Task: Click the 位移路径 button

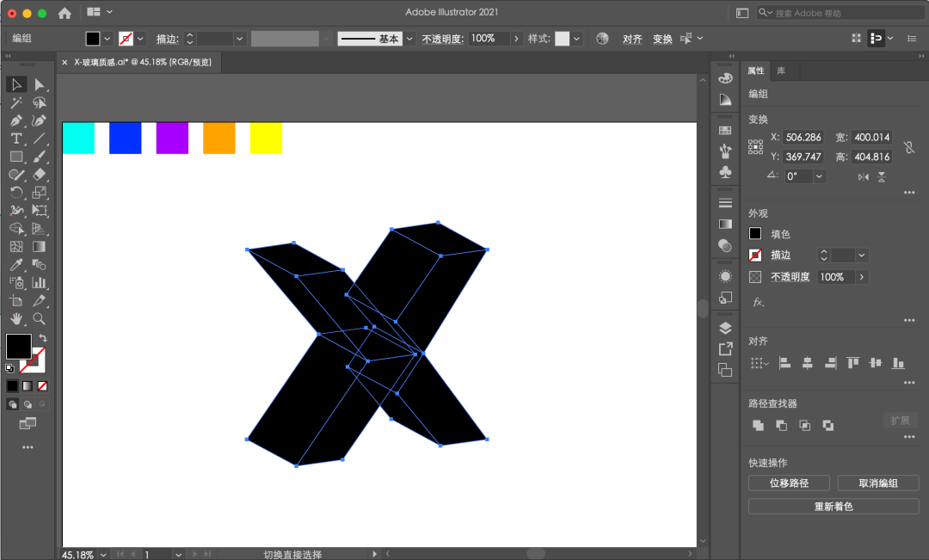Action: pyautogui.click(x=789, y=483)
